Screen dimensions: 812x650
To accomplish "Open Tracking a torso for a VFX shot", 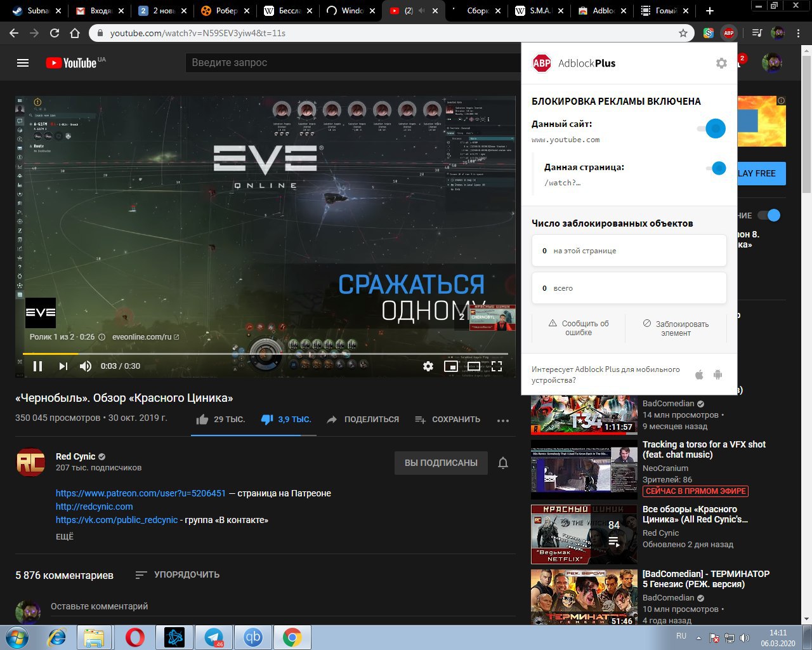I will (x=704, y=449).
